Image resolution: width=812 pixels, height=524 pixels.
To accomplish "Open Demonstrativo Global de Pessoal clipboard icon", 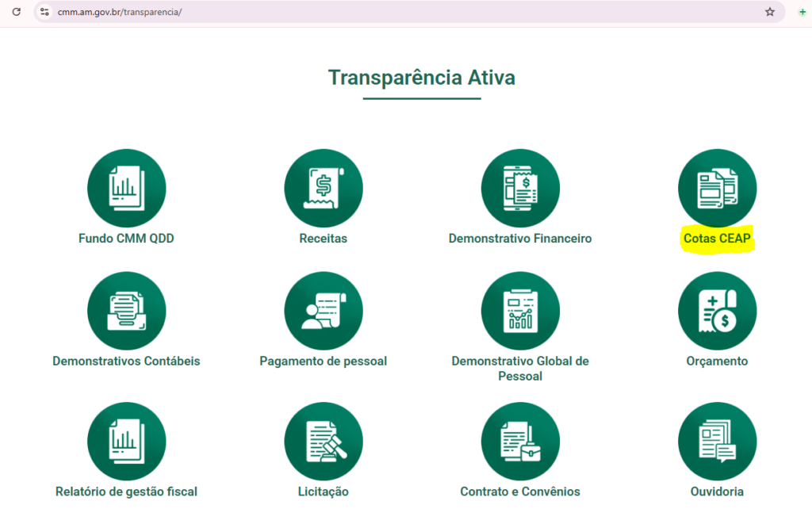I will [x=520, y=311].
